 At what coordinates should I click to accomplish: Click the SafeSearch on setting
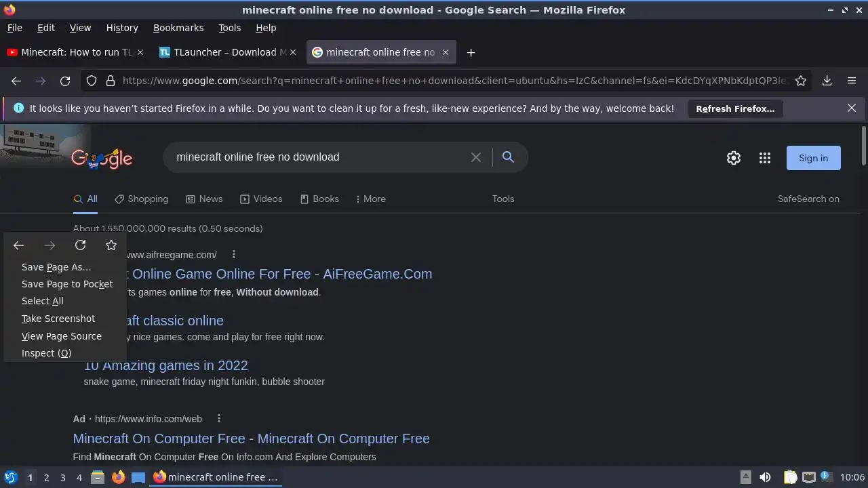pyautogui.click(x=808, y=199)
